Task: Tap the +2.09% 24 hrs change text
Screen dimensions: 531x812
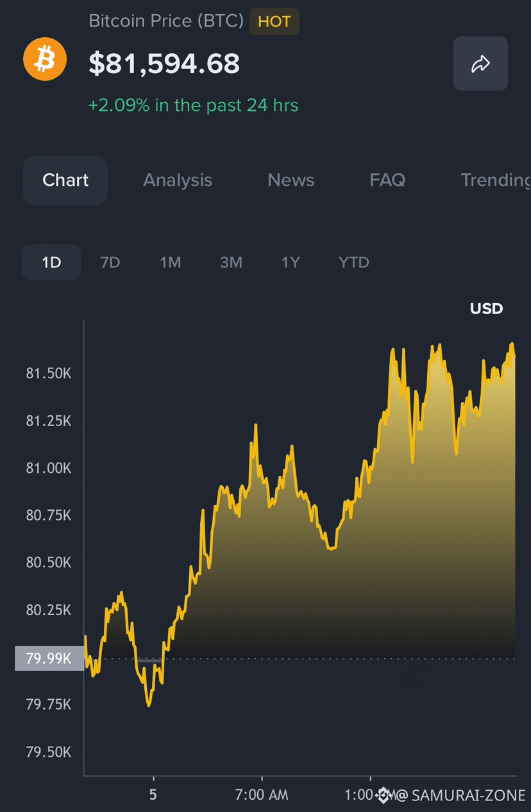Action: (194, 105)
